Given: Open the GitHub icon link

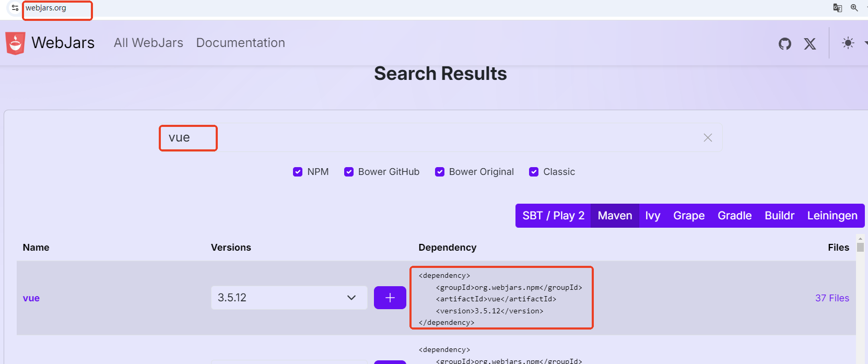Looking at the screenshot, I should [x=784, y=44].
